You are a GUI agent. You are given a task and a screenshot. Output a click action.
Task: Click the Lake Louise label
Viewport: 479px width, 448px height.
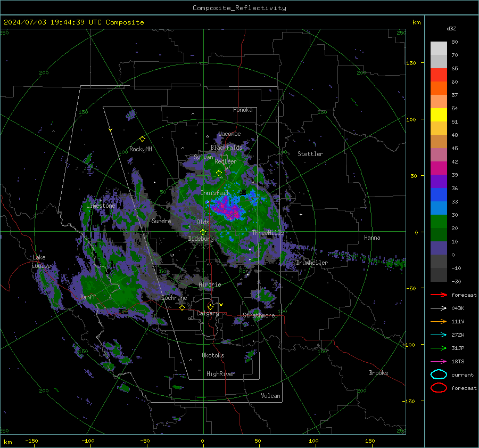point(42,262)
